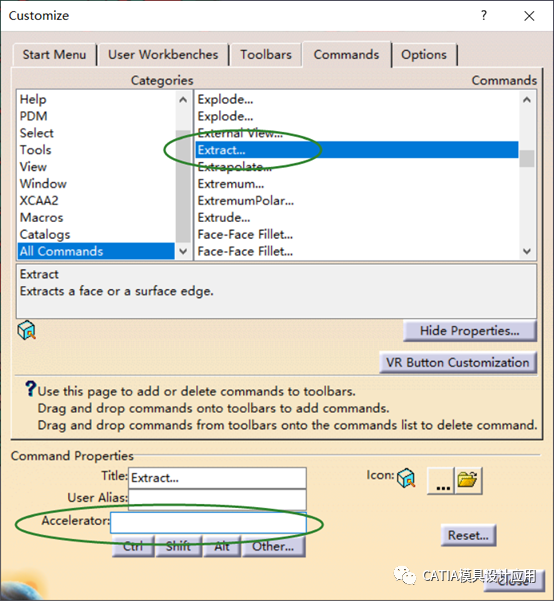Screen dimensions: 554x601
Task: Open the User Workbenches tab
Action: point(163,55)
